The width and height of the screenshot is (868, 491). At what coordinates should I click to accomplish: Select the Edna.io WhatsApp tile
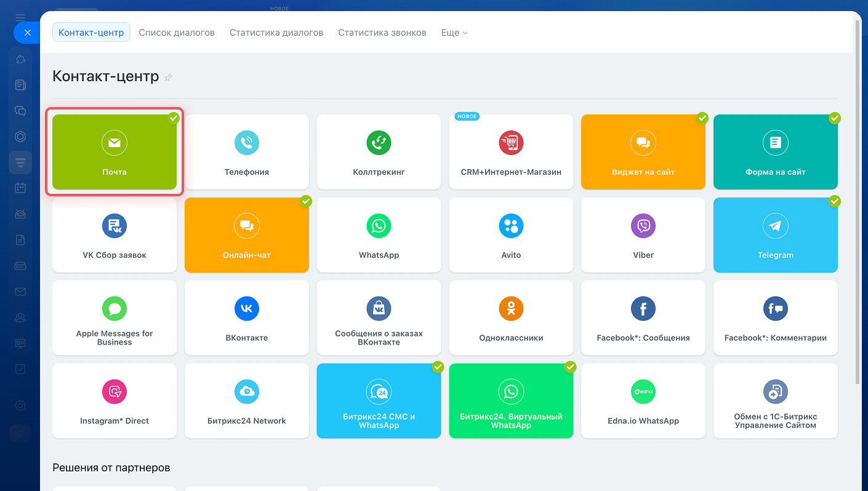[x=643, y=401]
